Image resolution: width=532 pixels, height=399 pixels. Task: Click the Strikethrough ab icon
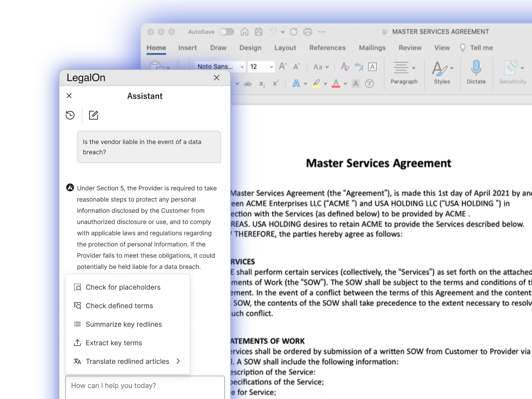coord(248,84)
